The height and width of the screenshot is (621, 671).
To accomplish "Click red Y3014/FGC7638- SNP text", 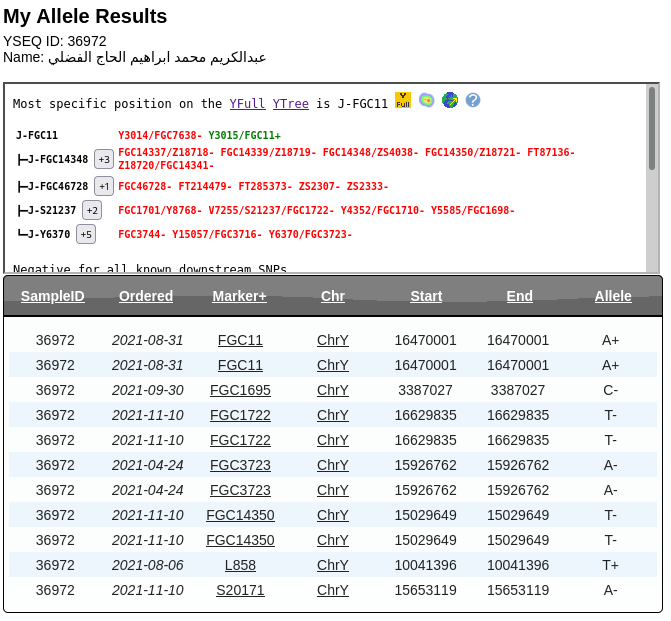I will point(161,137).
